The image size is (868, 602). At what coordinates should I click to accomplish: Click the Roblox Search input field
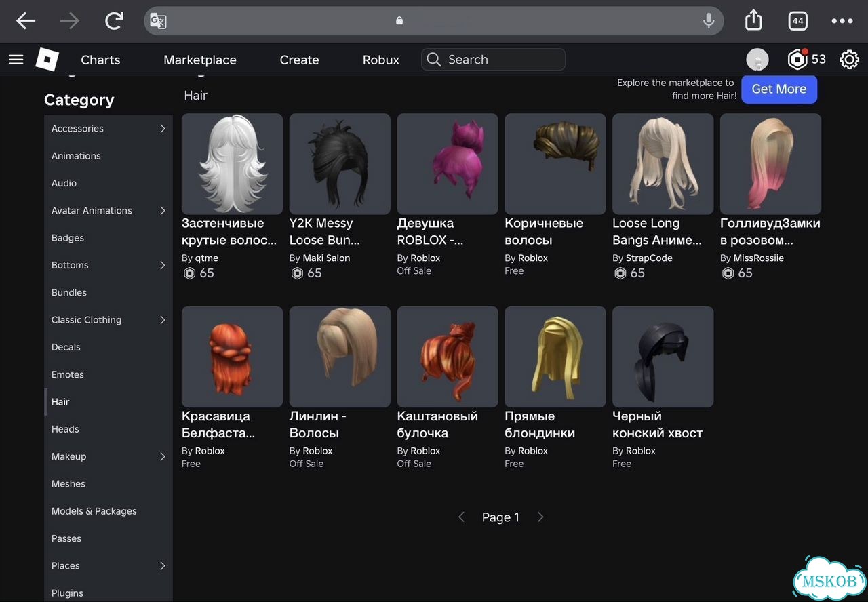[493, 60]
